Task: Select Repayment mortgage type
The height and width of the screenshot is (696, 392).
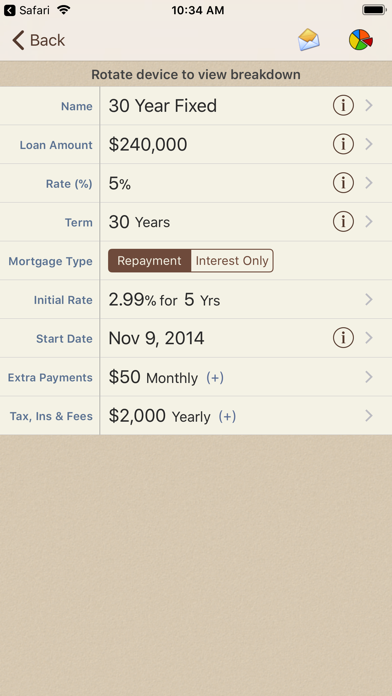Action: point(150,261)
